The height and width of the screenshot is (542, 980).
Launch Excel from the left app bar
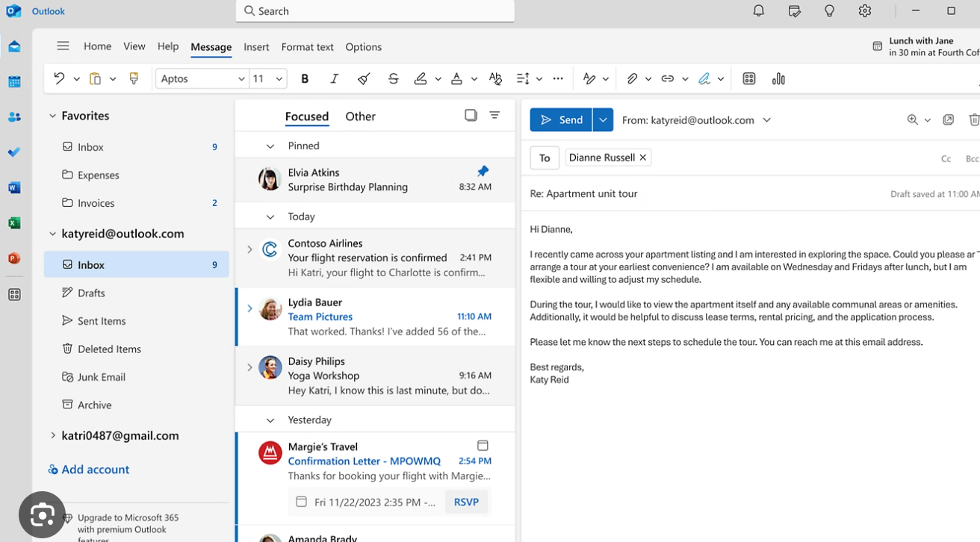click(x=14, y=223)
